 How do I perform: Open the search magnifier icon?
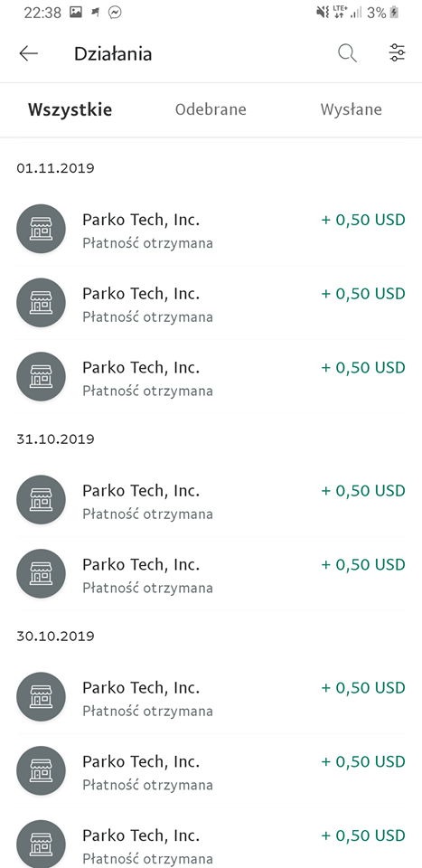[x=347, y=53]
